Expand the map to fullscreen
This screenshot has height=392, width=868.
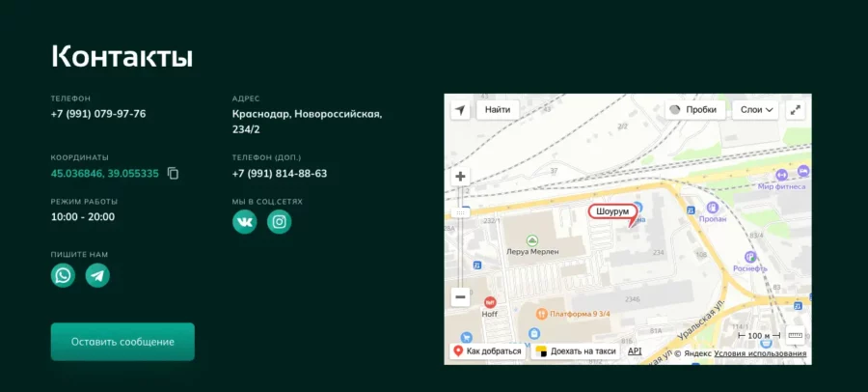click(796, 110)
